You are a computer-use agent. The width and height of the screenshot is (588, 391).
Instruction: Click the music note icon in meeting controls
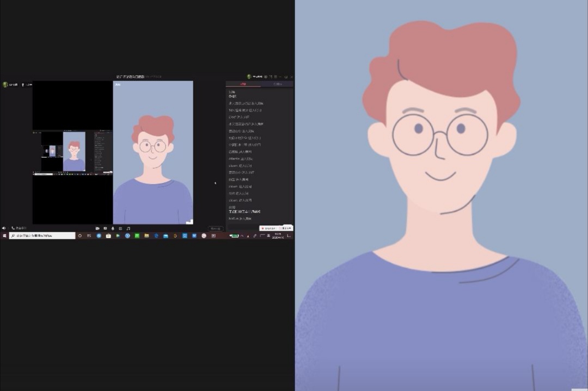click(x=128, y=228)
